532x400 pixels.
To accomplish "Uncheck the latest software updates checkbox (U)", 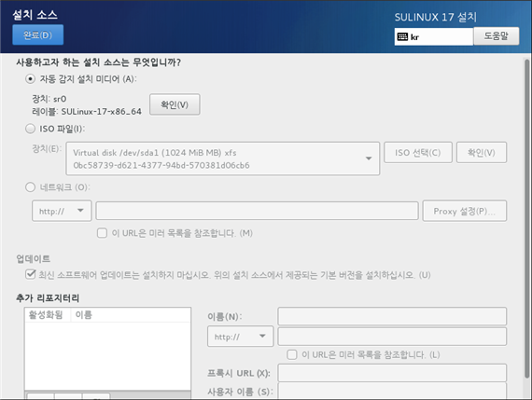I will coord(30,274).
